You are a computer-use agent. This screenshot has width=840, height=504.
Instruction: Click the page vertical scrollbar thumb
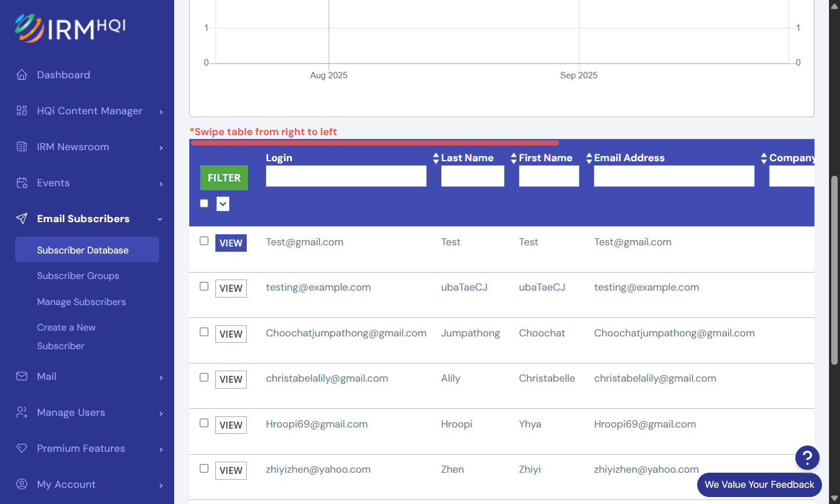point(834,270)
